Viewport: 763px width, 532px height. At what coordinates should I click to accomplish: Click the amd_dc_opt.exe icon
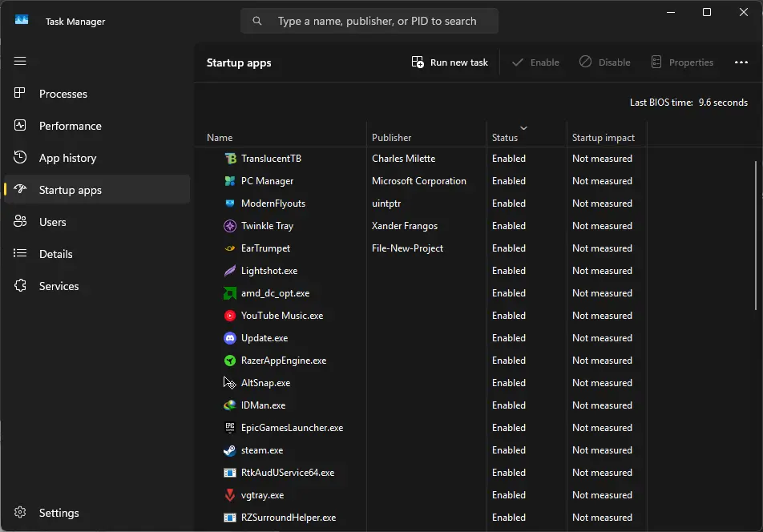tap(230, 292)
